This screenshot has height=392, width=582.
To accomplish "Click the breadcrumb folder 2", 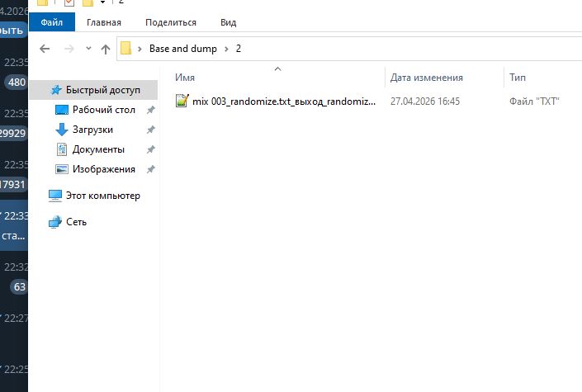I will click(x=239, y=49).
